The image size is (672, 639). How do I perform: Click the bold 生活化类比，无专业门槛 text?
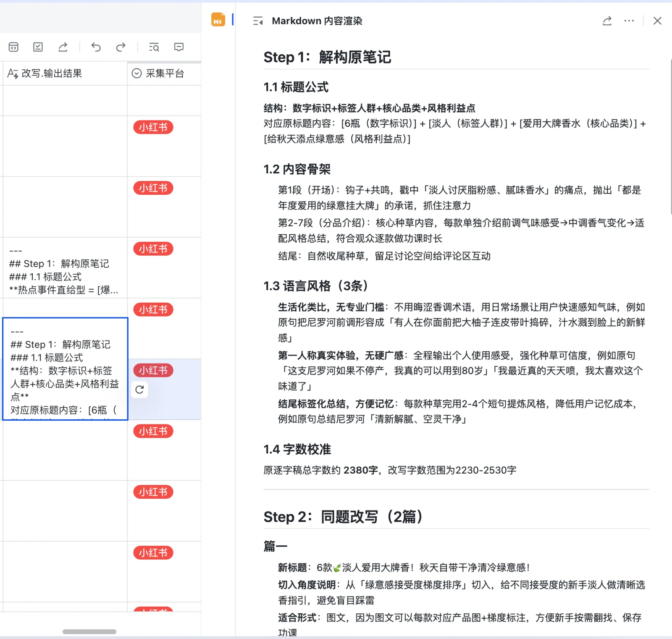[x=331, y=307]
